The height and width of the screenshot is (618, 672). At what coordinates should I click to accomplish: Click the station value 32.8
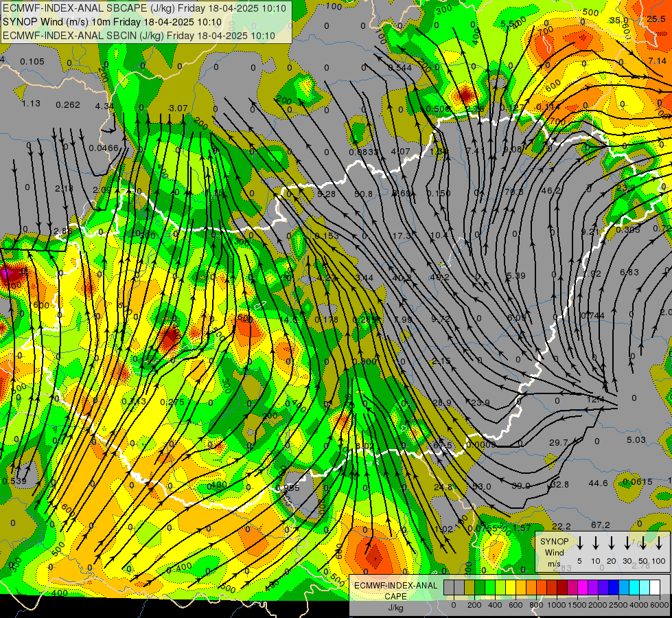(x=559, y=484)
